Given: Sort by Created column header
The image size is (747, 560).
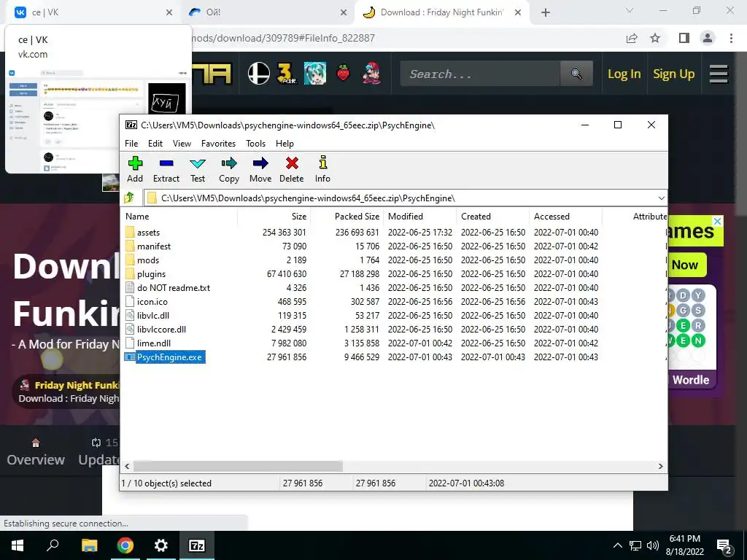Looking at the screenshot, I should [x=494, y=216].
